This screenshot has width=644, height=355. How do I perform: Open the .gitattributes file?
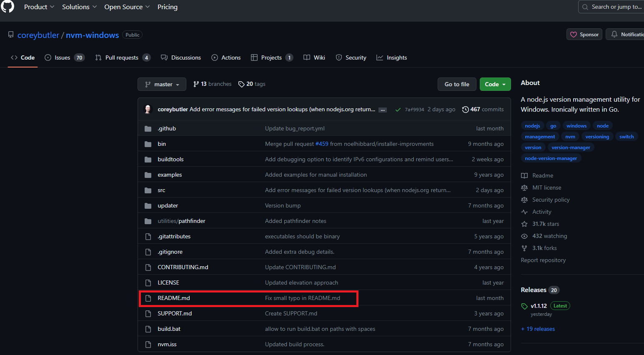click(x=174, y=237)
